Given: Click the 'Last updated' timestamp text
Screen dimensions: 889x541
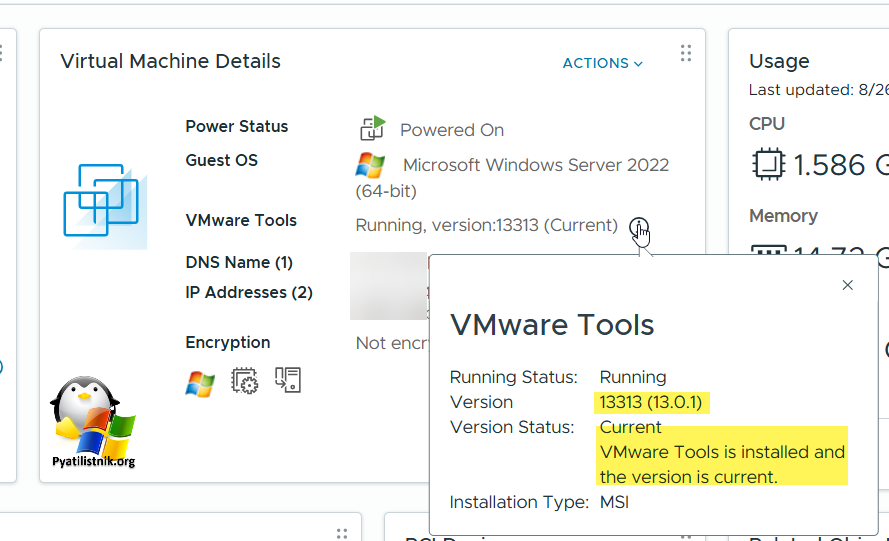Looking at the screenshot, I should pos(819,90).
